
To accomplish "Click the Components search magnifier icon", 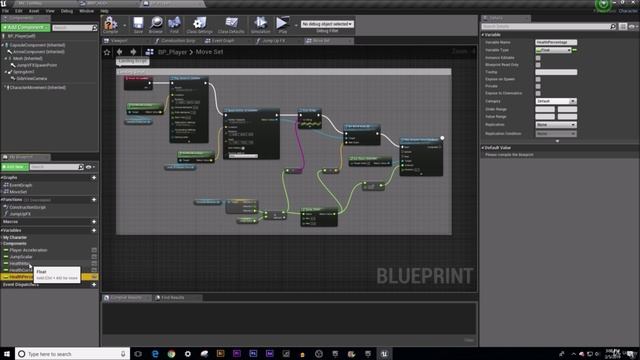I will point(95,28).
